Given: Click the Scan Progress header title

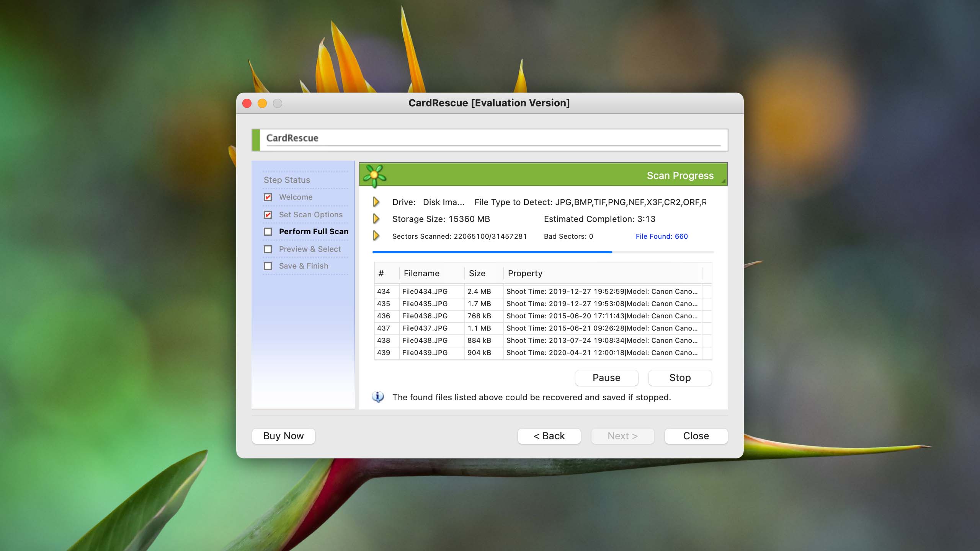Looking at the screenshot, I should click(680, 176).
